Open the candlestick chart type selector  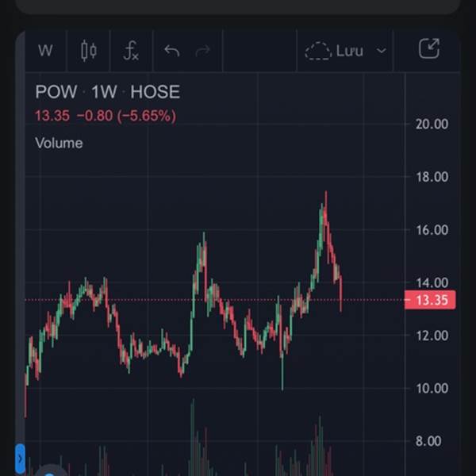tap(88, 52)
